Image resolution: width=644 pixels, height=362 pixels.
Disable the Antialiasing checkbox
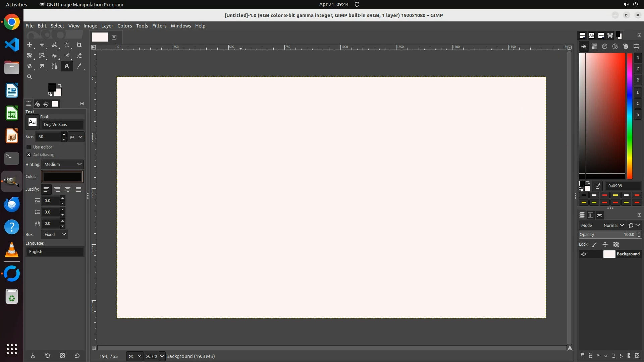29,155
